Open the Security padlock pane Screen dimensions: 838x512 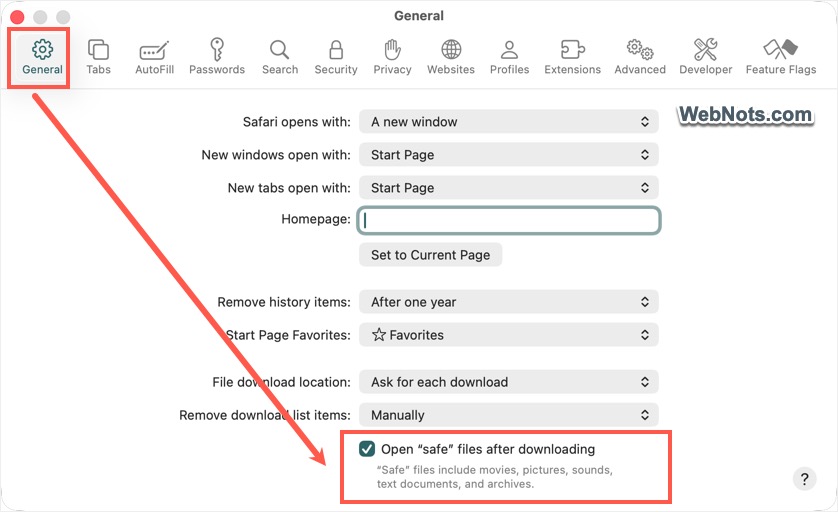click(336, 57)
